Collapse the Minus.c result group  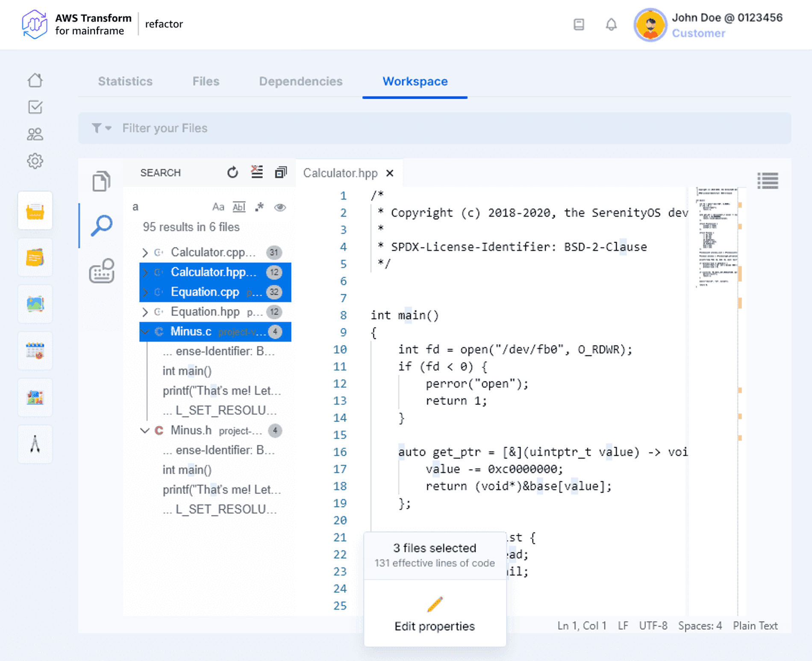(145, 331)
